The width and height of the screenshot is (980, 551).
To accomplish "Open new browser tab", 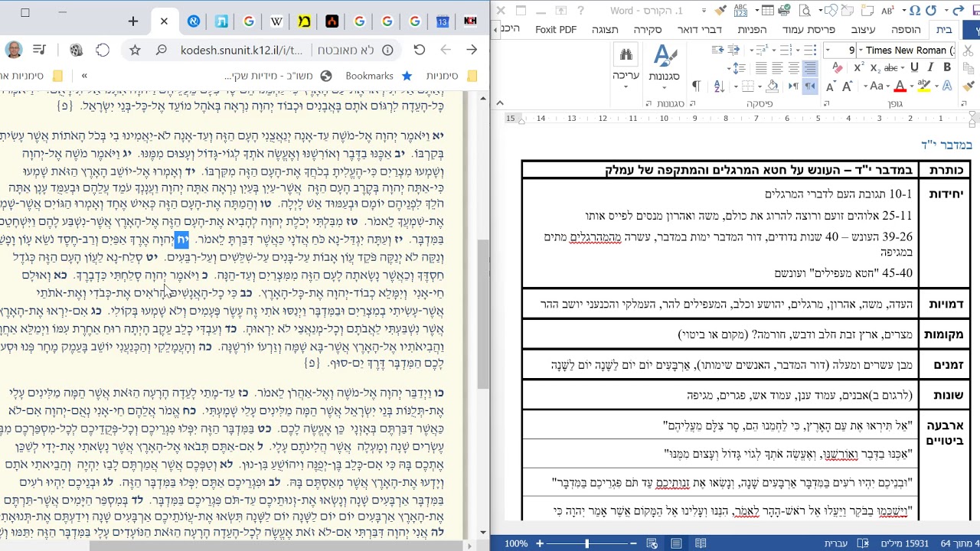I will [x=132, y=21].
